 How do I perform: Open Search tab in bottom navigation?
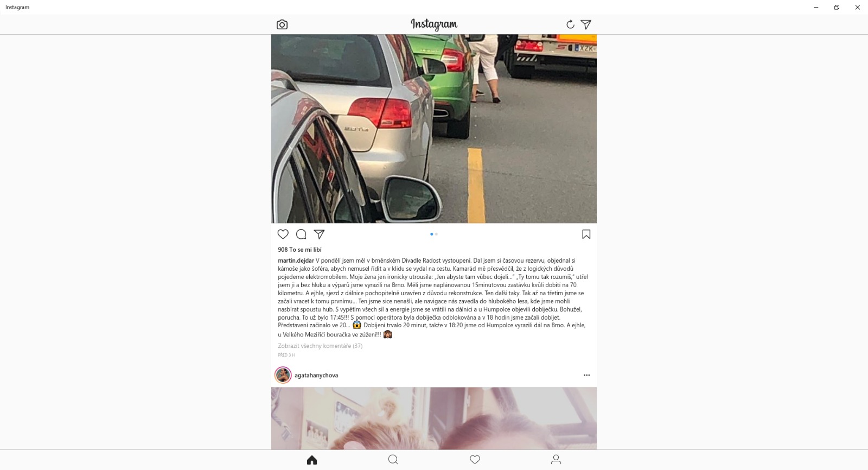click(x=393, y=460)
